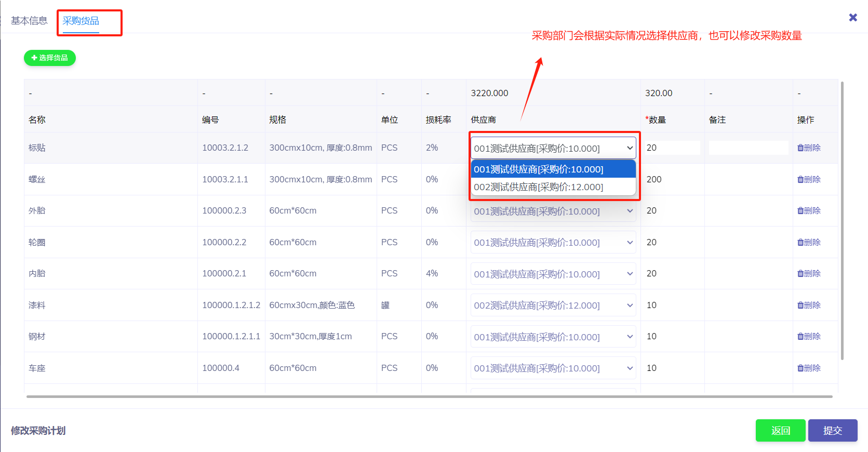Open supplier dropdown for 轮圈 row

[x=553, y=243]
